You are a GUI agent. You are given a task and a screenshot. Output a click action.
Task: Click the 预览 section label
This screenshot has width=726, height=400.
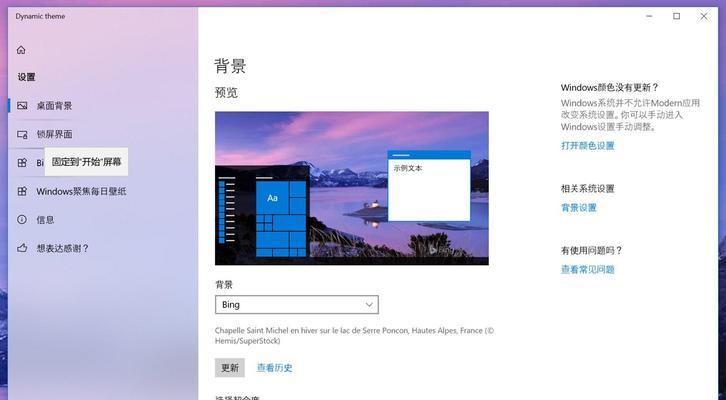click(226, 93)
